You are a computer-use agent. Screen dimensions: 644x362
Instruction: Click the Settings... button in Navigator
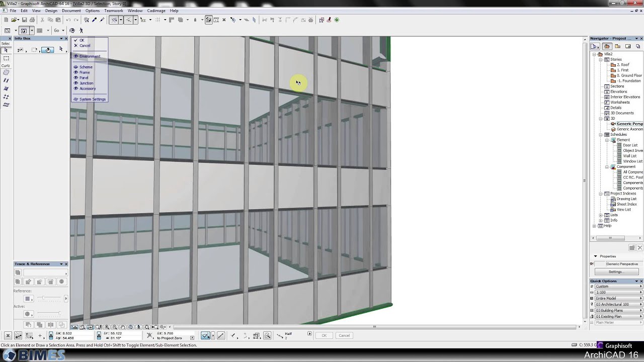[x=616, y=271]
